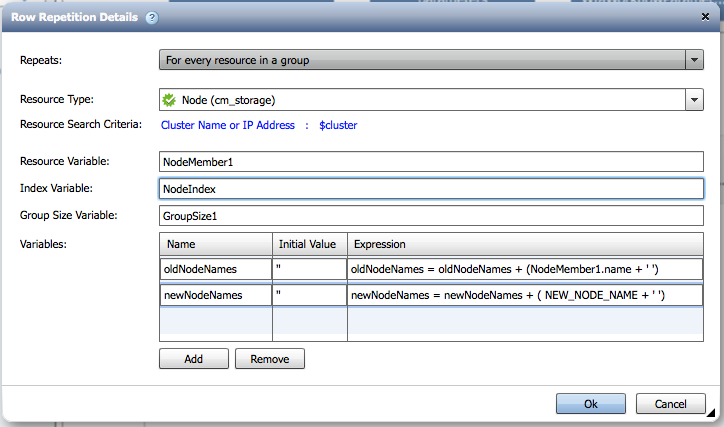Add a new variable row

point(194,359)
